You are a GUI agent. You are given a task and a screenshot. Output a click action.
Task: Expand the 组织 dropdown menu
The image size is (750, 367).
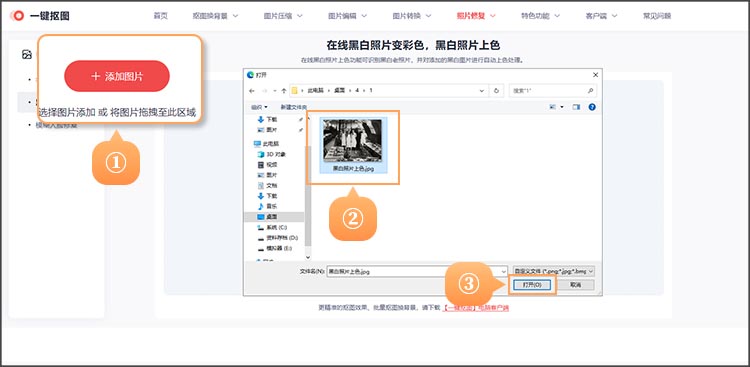click(x=260, y=107)
